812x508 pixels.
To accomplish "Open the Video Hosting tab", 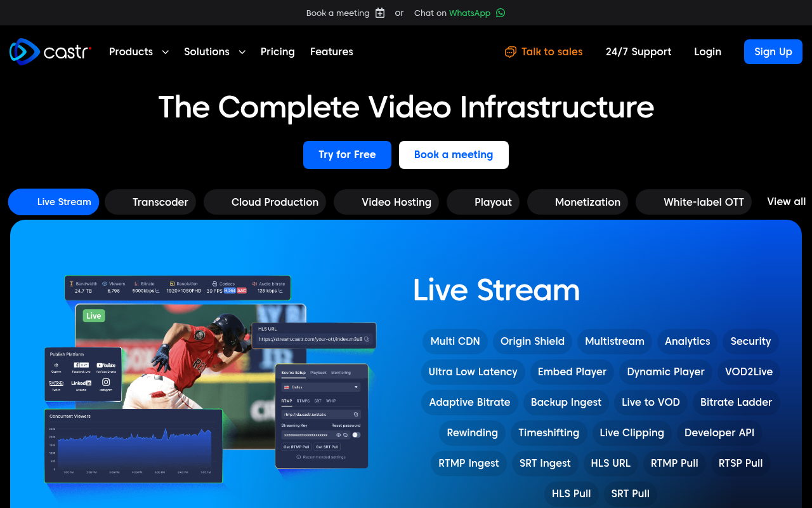I will pos(386,202).
